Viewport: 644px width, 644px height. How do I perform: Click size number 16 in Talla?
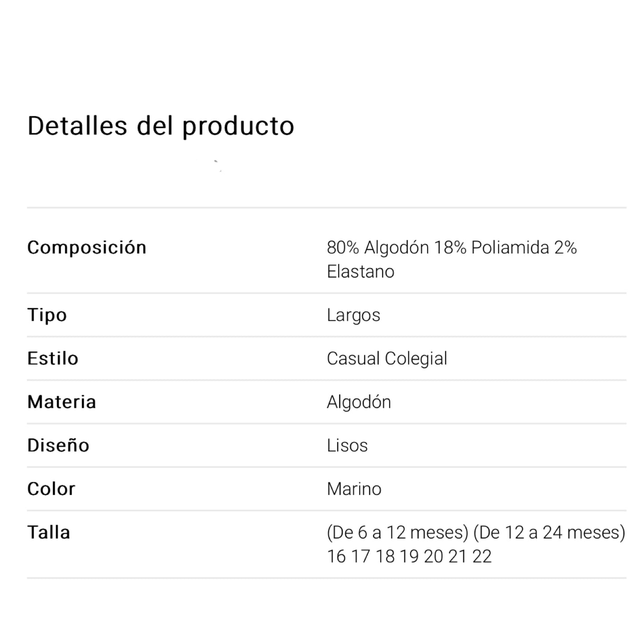tap(336, 557)
